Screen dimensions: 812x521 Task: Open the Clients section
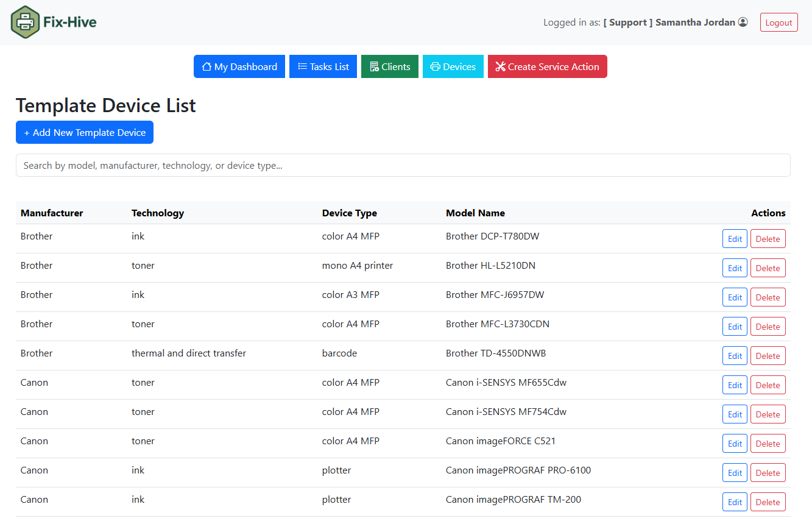point(390,67)
